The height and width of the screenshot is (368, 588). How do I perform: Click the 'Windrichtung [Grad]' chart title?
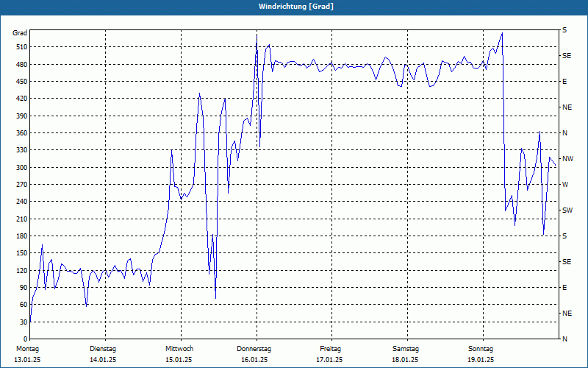coord(296,7)
